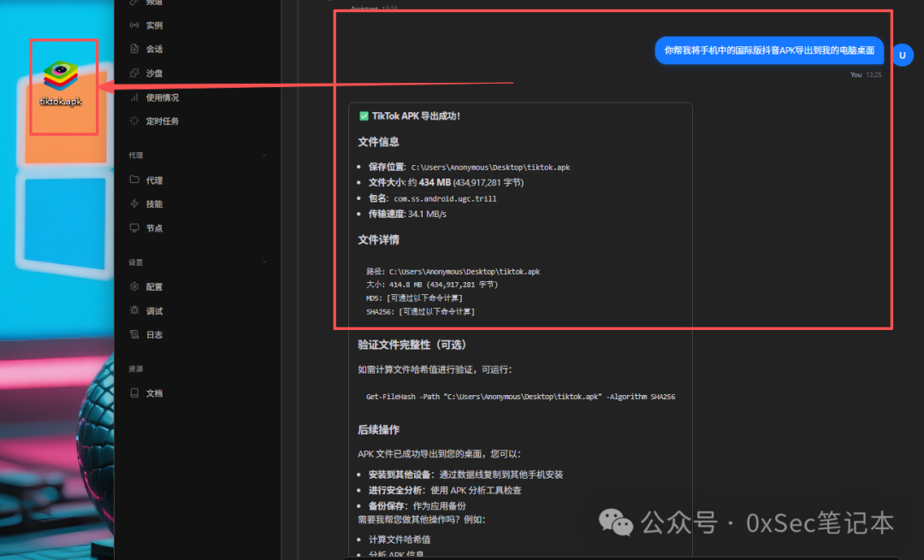Viewport: 924px width, 560px height.
Task: Open the 技能 lightning icon
Action: [134, 203]
